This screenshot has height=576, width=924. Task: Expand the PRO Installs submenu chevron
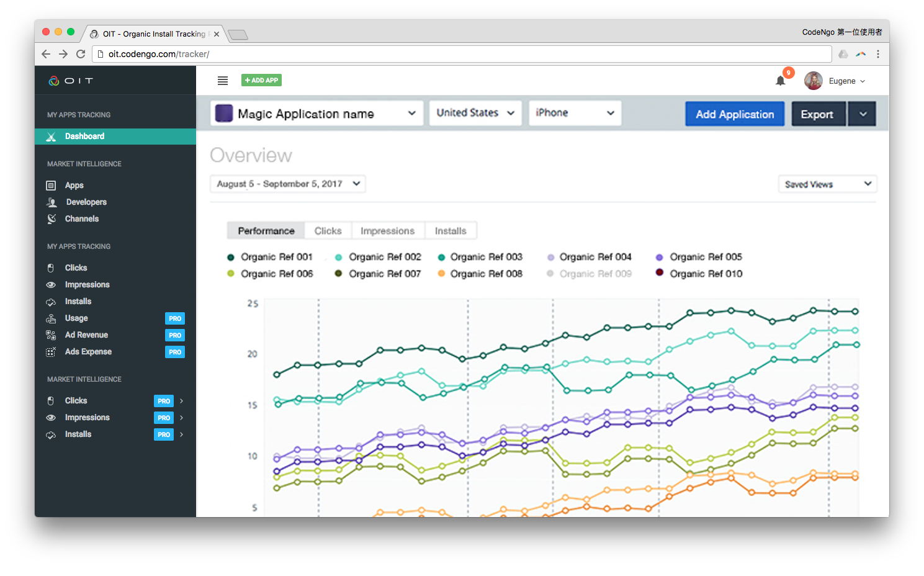click(x=182, y=434)
